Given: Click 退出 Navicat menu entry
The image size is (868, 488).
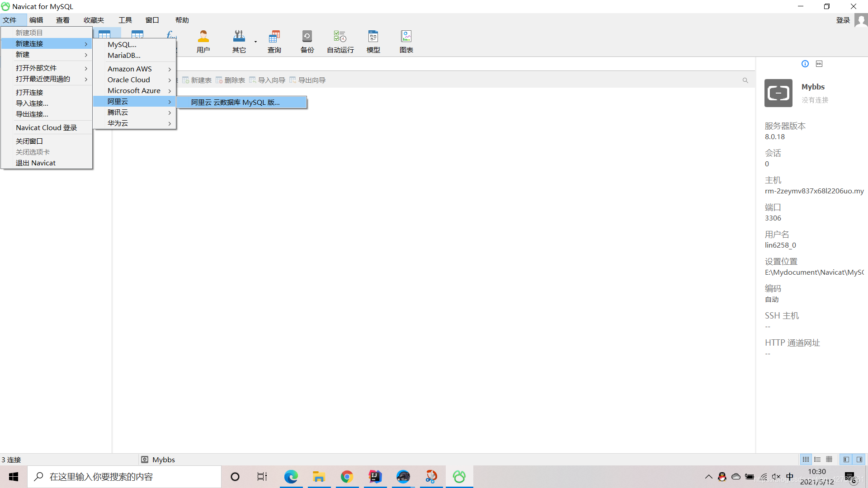Looking at the screenshot, I should point(47,163).
